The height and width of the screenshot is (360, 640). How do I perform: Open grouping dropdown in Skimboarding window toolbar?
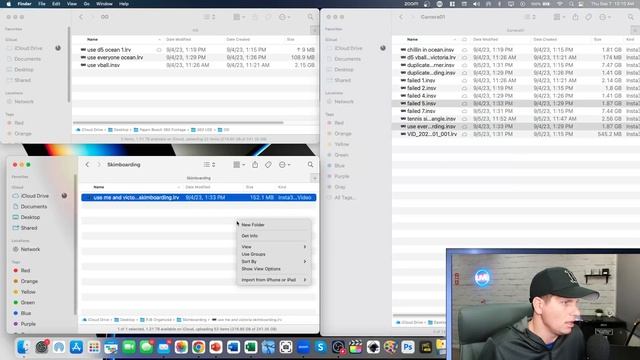[x=239, y=164]
